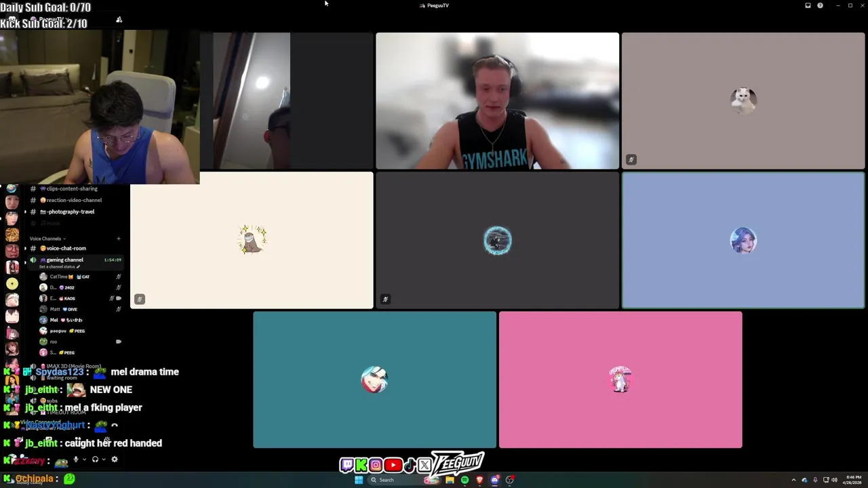Collapse the Voice Channels category
Image resolution: width=868 pixels, height=488 pixels.
pyautogui.click(x=47, y=239)
